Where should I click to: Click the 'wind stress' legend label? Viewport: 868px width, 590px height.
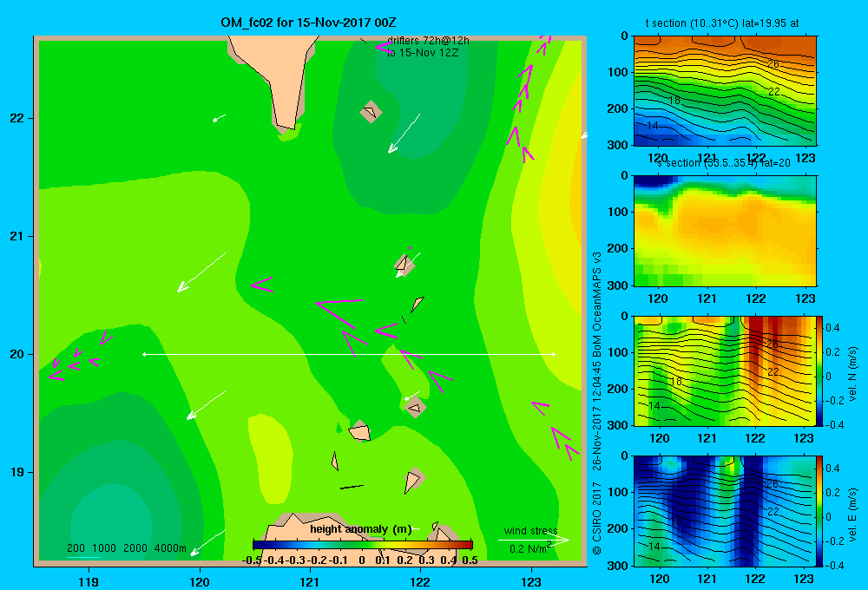point(530,530)
